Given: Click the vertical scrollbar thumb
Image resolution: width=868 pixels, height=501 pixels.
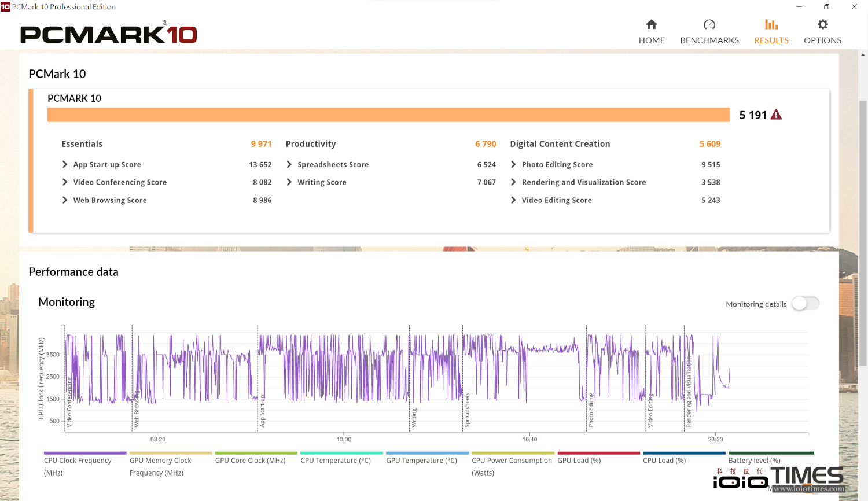Looking at the screenshot, I should [x=863, y=233].
